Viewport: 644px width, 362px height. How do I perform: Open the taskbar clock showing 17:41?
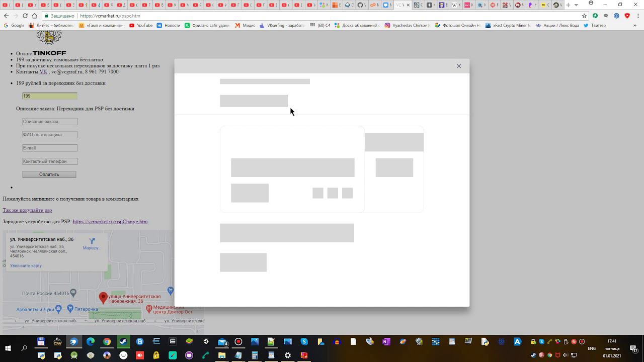click(x=612, y=348)
